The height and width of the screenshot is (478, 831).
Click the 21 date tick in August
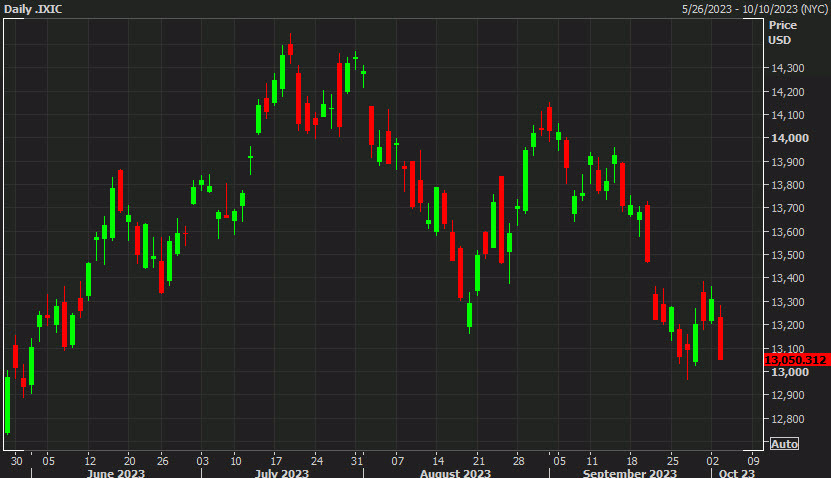[x=479, y=461]
